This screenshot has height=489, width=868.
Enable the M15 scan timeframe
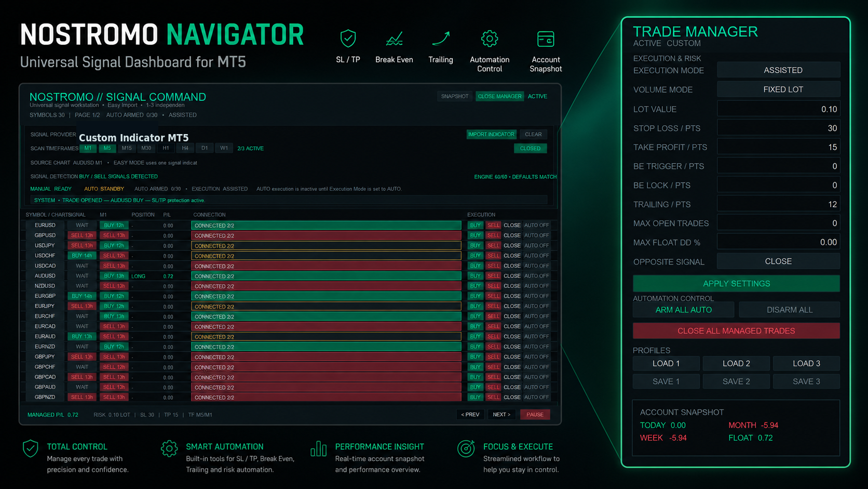127,148
